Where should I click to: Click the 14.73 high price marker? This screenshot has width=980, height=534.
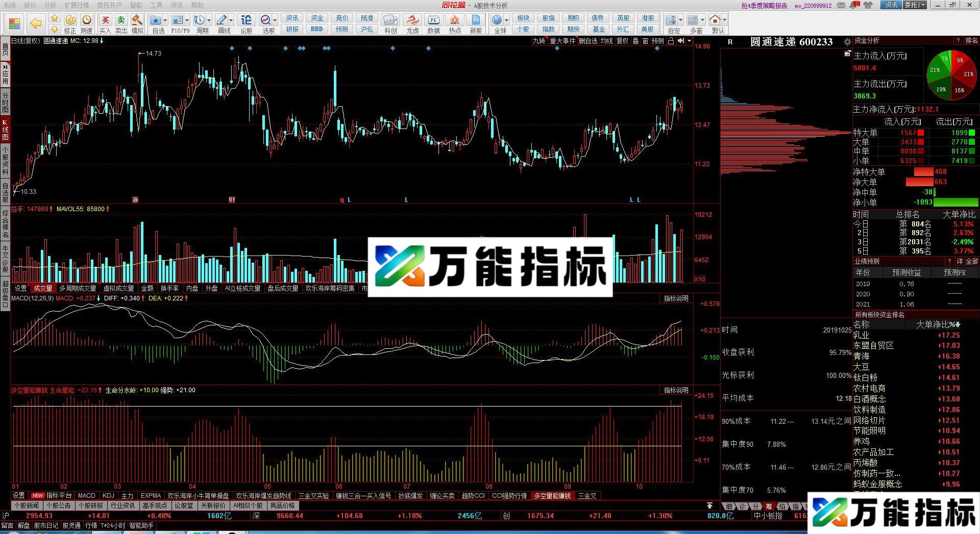tap(153, 54)
